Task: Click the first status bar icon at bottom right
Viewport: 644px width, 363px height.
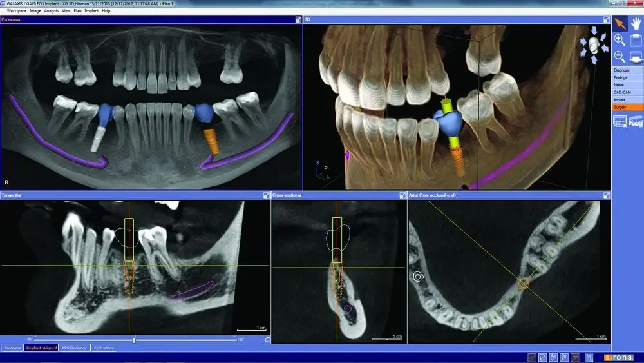Action: [532, 358]
